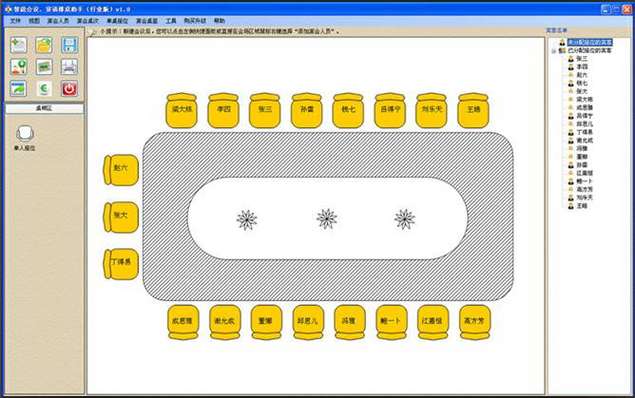Save the layout with the floppy disk icon

70,45
